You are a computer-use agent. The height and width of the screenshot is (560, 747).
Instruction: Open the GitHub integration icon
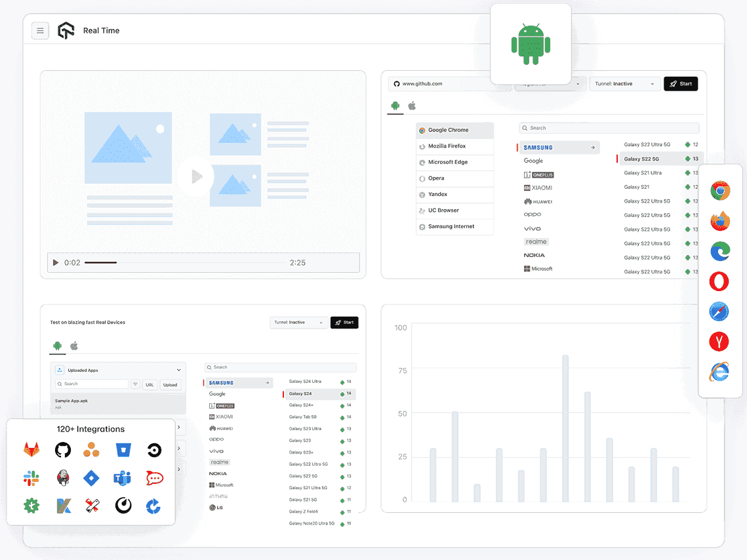pos(63,450)
